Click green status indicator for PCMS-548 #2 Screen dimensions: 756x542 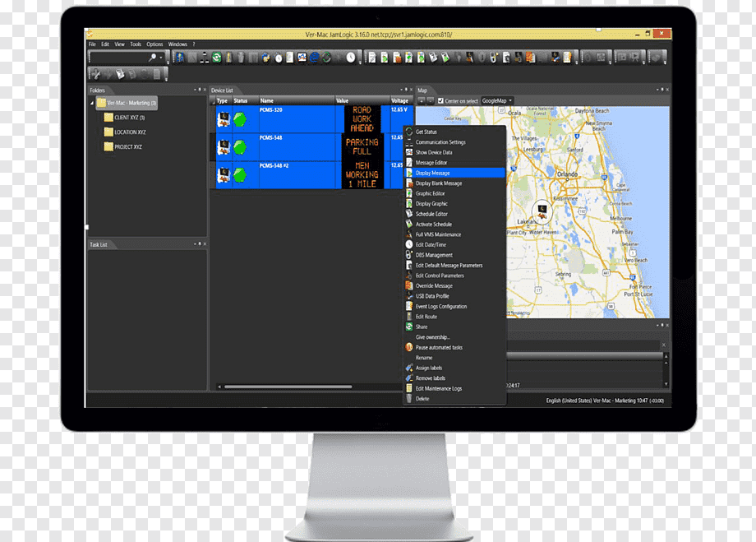(240, 174)
